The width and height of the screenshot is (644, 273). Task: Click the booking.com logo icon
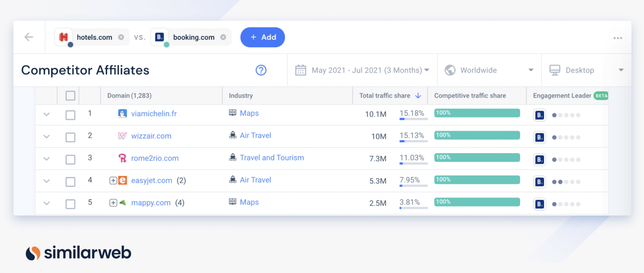[x=159, y=37]
